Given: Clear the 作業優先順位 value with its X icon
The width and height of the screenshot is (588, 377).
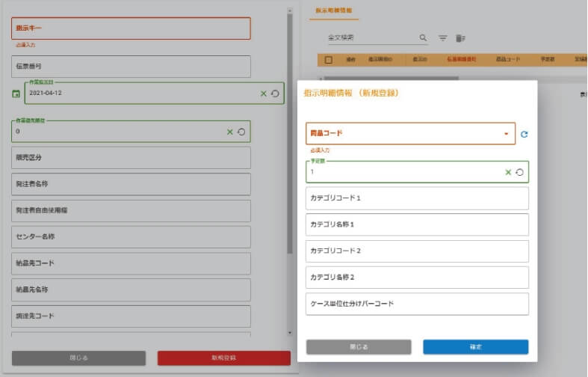Looking at the screenshot, I should pos(230,132).
